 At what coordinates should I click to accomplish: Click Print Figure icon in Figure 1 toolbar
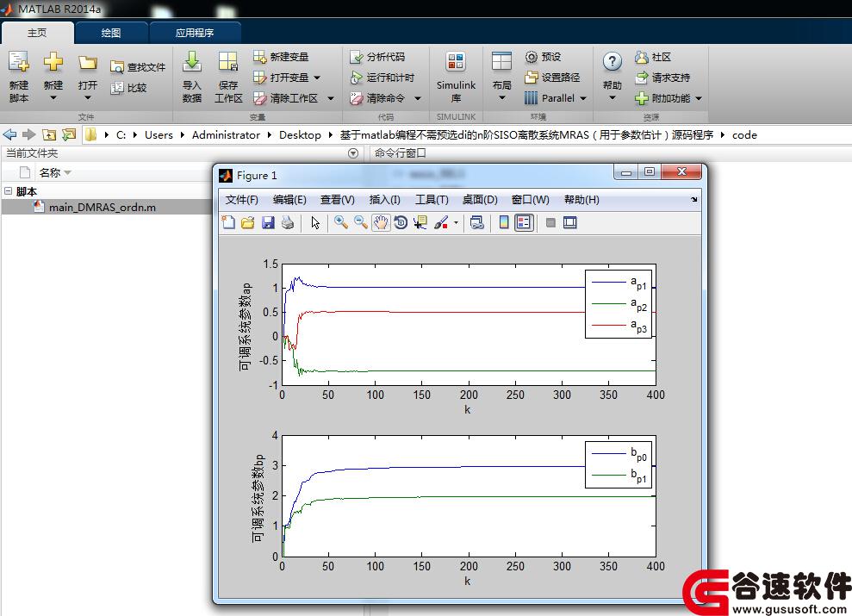288,222
